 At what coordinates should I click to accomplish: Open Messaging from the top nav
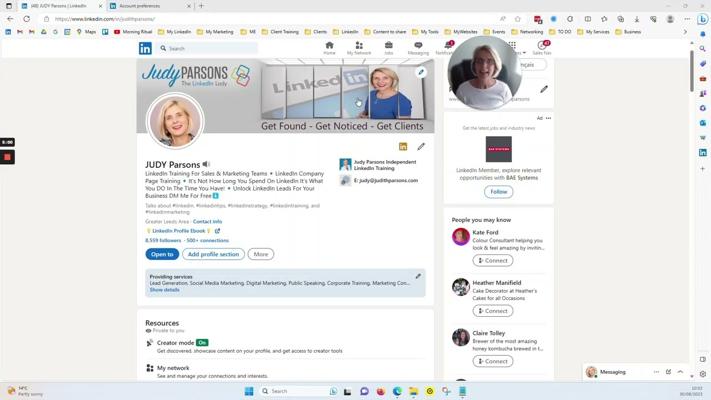(418, 48)
